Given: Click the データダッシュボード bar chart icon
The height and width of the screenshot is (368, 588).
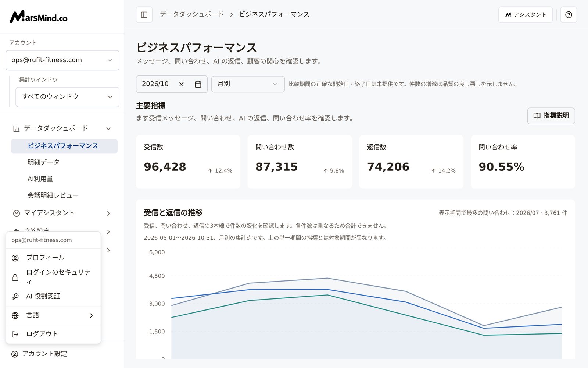Looking at the screenshot, I should pyautogui.click(x=16, y=128).
